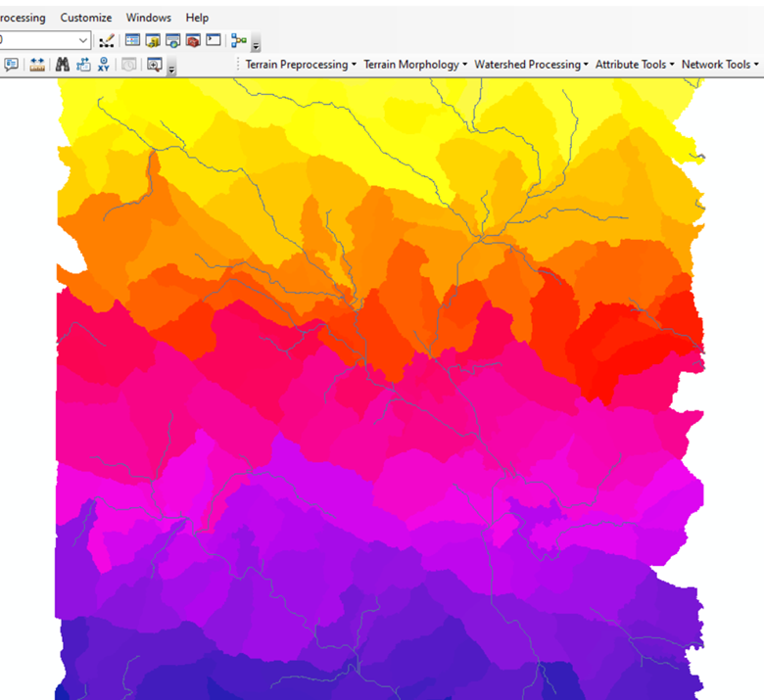Expand the Attribute Tools menu

[635, 65]
